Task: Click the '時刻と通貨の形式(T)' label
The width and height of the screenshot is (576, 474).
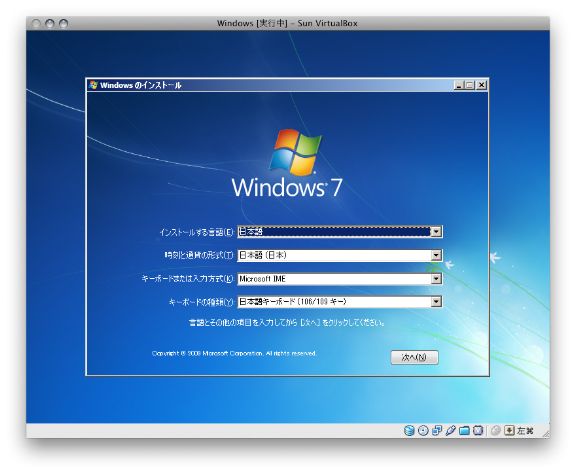Action: click(x=199, y=255)
